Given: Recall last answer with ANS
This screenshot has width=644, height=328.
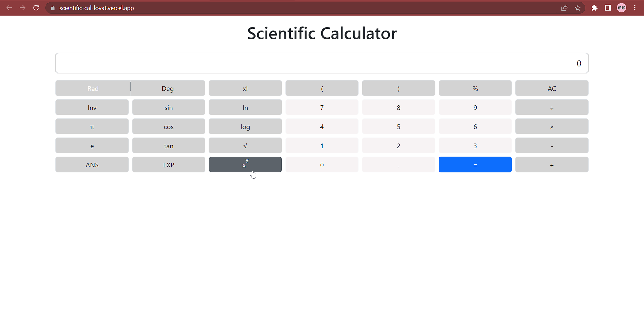Looking at the screenshot, I should tap(92, 165).
